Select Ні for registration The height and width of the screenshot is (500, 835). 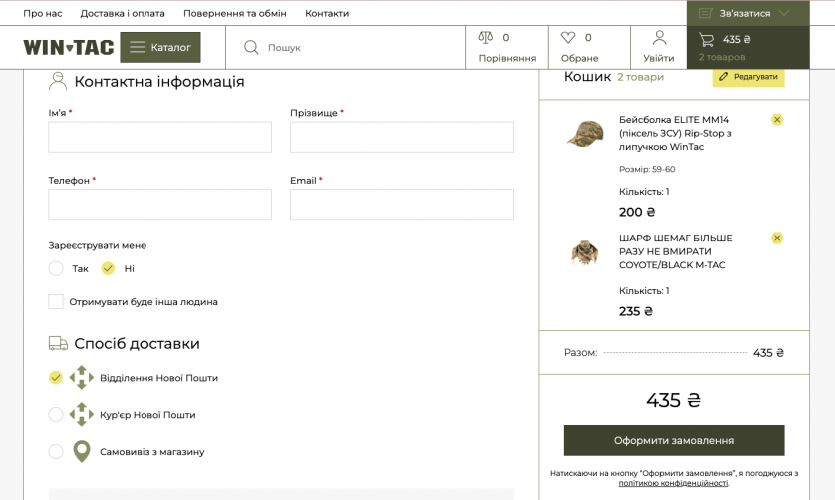(108, 268)
